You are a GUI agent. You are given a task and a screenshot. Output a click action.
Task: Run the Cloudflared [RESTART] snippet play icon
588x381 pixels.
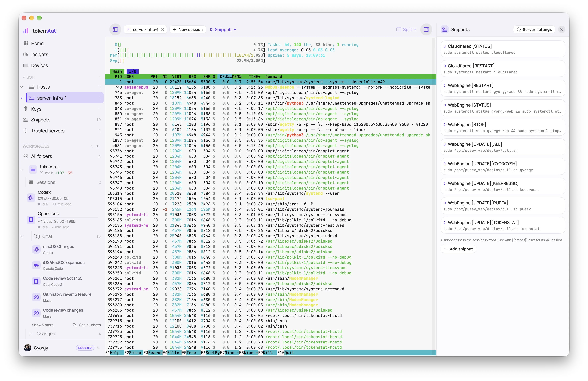[445, 66]
